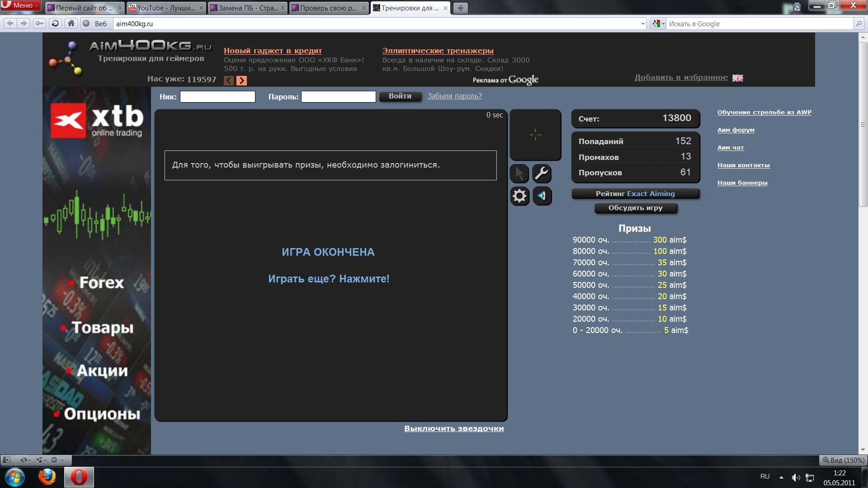
Task: Open Firefox from the taskbar
Action: [x=47, y=477]
